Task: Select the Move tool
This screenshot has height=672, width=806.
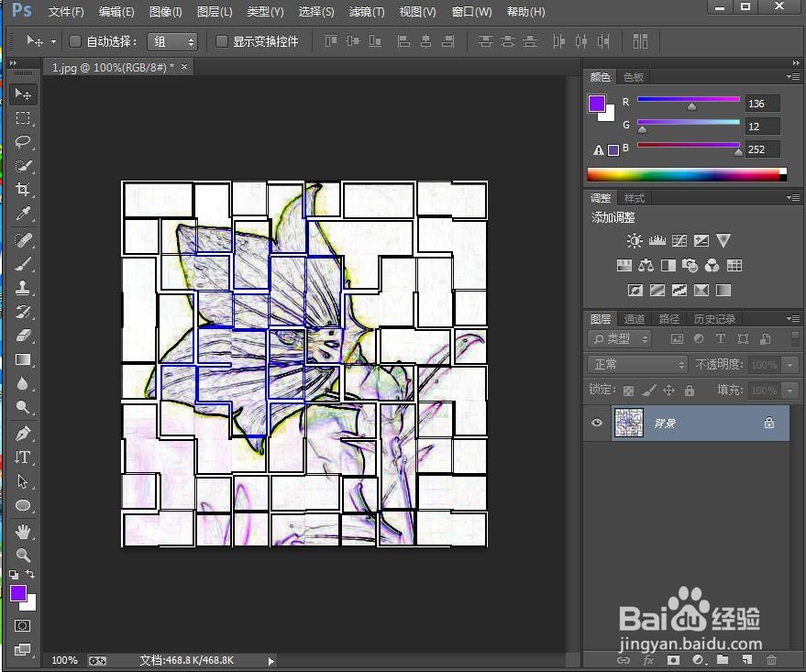Action: 23,94
